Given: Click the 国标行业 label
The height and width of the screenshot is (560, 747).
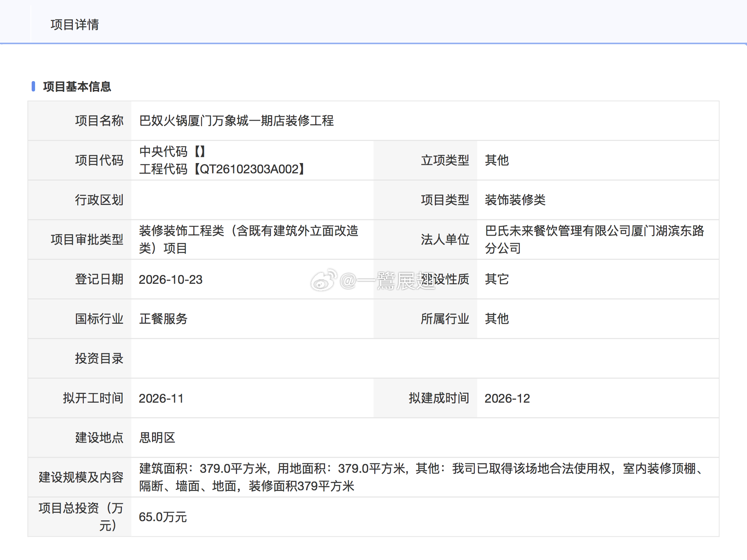Looking at the screenshot, I should (x=99, y=319).
